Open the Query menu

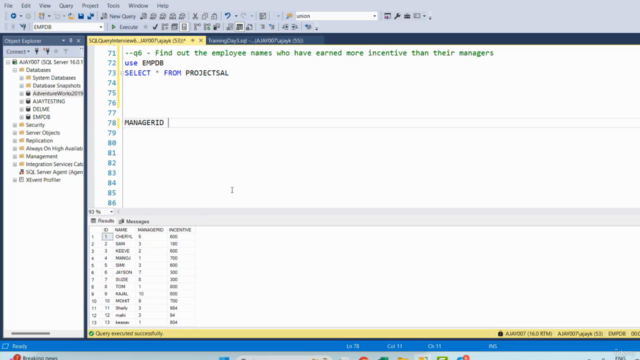(66, 6)
